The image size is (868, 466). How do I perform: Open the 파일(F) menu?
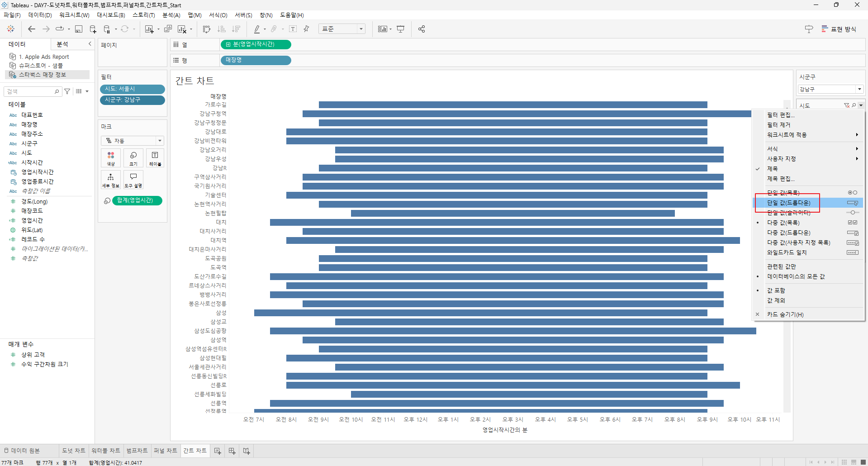(12, 15)
